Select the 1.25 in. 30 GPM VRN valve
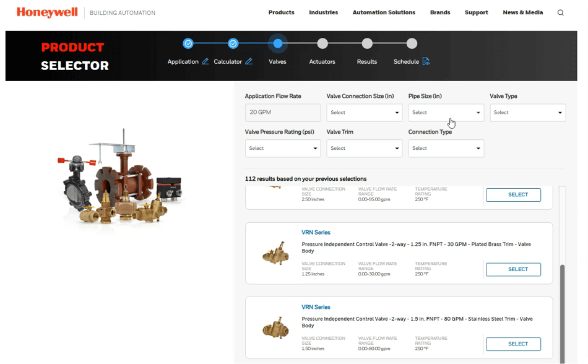This screenshot has height=364, width=588. click(513, 269)
